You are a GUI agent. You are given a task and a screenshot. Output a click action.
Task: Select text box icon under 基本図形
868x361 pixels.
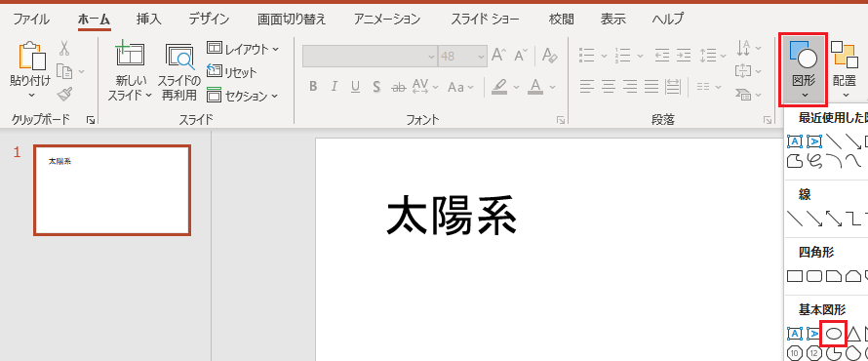[795, 334]
